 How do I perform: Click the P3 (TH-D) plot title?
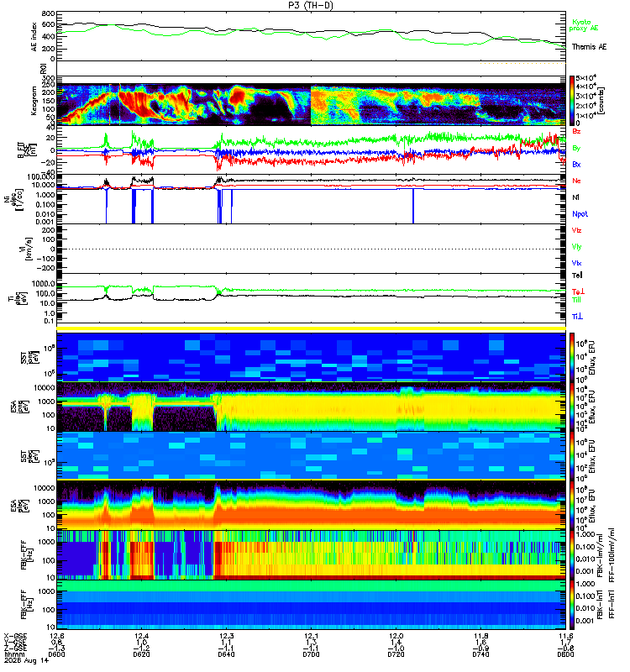click(x=311, y=5)
